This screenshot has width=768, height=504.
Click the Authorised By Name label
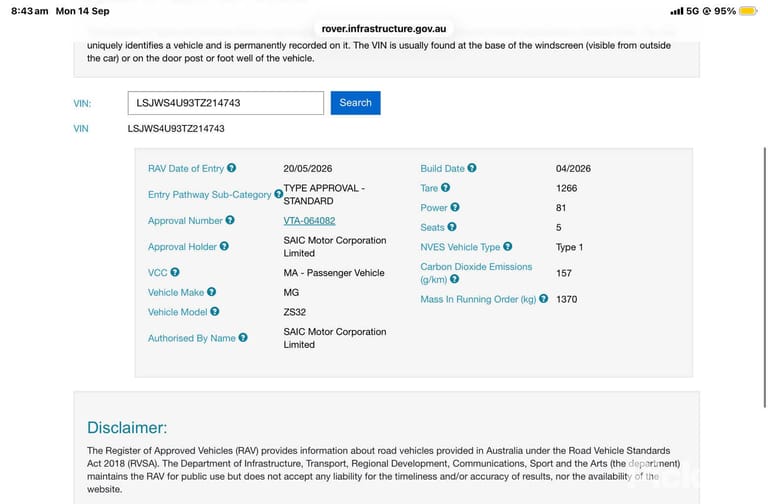[192, 338]
